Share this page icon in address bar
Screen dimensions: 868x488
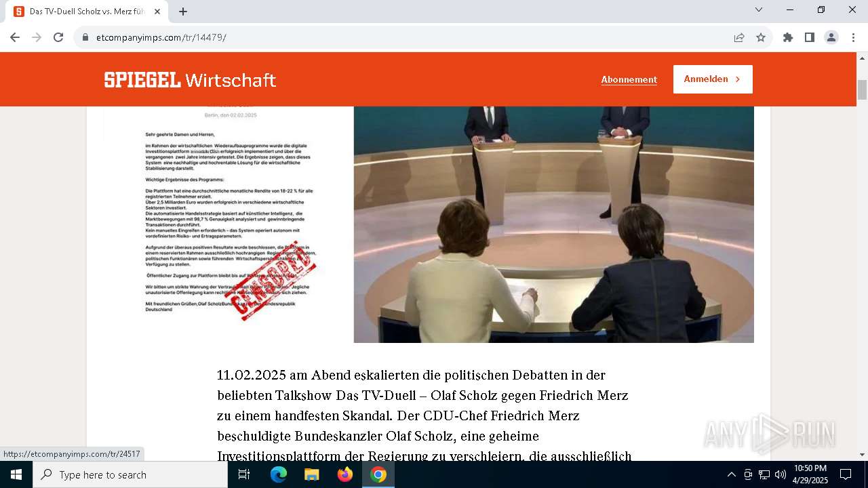[739, 37]
